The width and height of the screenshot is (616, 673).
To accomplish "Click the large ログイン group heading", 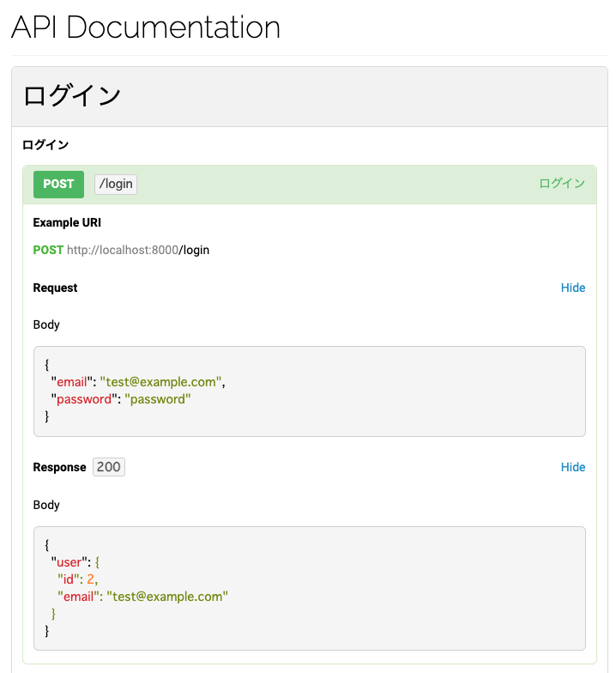I will (72, 95).
